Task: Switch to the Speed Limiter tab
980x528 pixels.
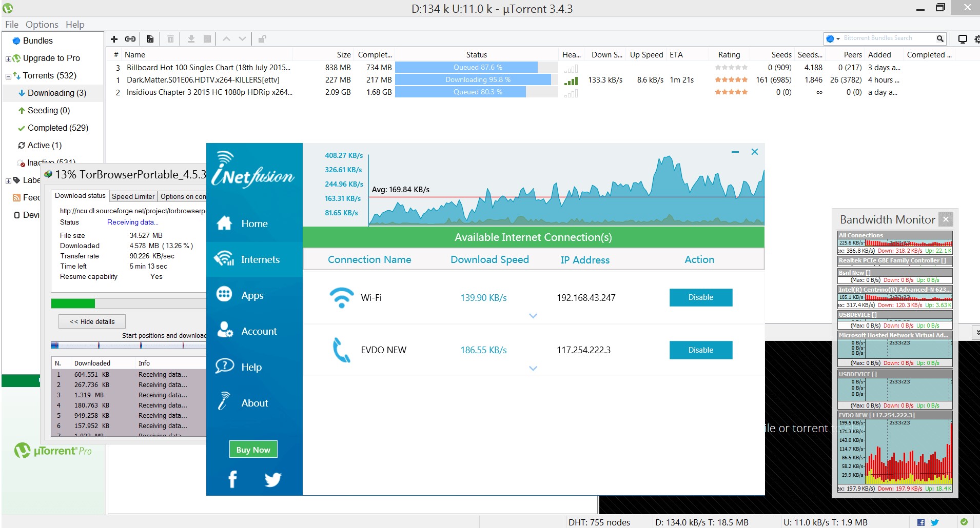Action: pyautogui.click(x=133, y=196)
